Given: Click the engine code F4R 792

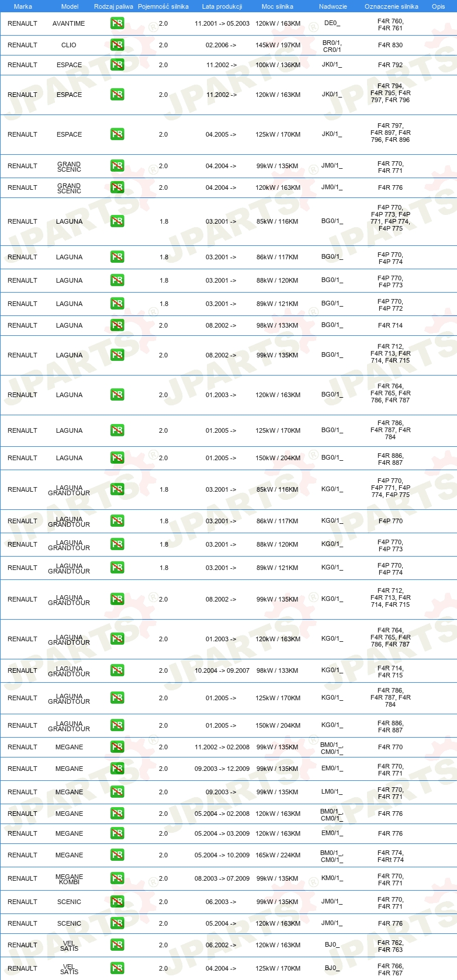Looking at the screenshot, I should [390, 65].
